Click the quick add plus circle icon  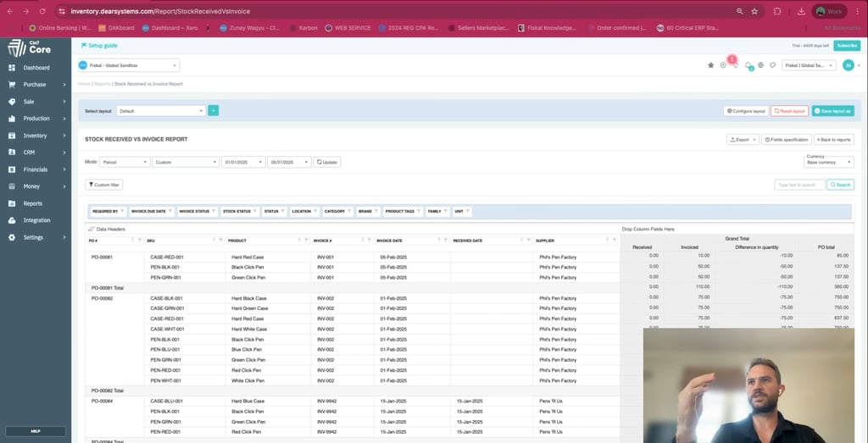point(723,65)
